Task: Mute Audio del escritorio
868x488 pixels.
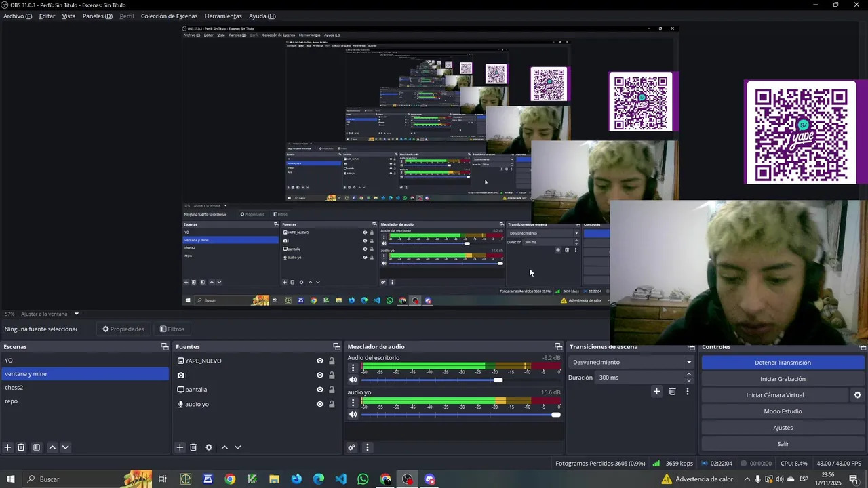Action: click(x=353, y=380)
